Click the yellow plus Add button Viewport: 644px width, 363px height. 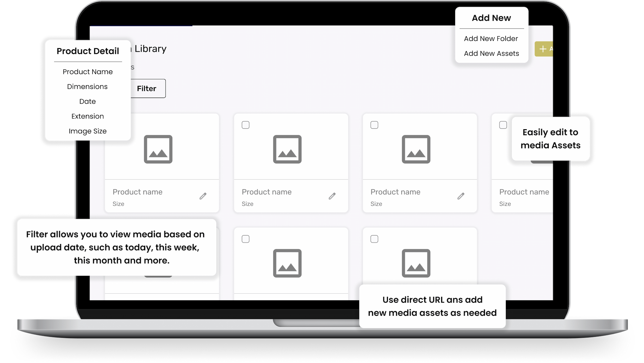click(x=544, y=49)
